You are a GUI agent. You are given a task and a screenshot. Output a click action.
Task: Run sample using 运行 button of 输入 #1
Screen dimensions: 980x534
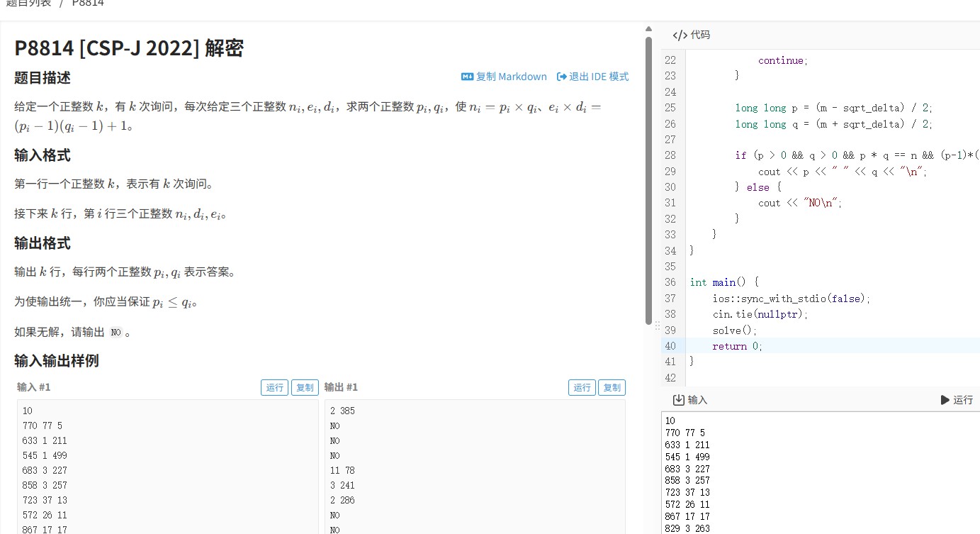[x=274, y=387]
